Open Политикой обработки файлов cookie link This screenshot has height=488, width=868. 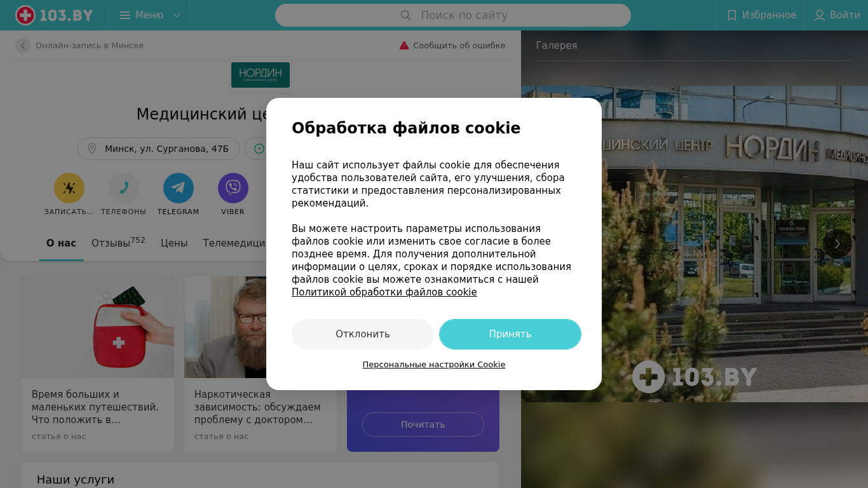[x=384, y=292]
